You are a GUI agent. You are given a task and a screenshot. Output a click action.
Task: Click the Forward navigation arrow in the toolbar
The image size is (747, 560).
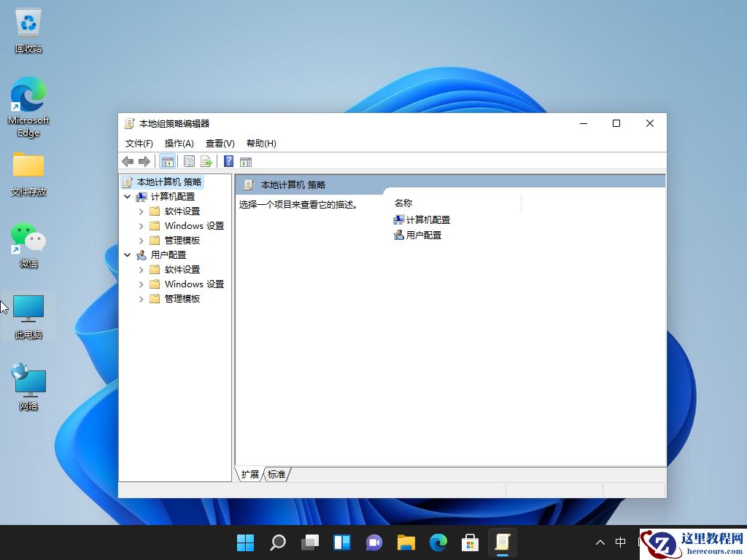click(144, 161)
